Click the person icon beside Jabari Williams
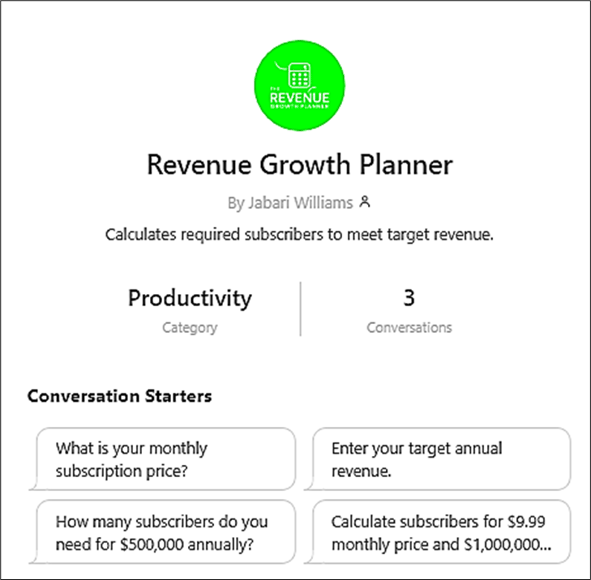The height and width of the screenshot is (580, 591). tap(365, 202)
